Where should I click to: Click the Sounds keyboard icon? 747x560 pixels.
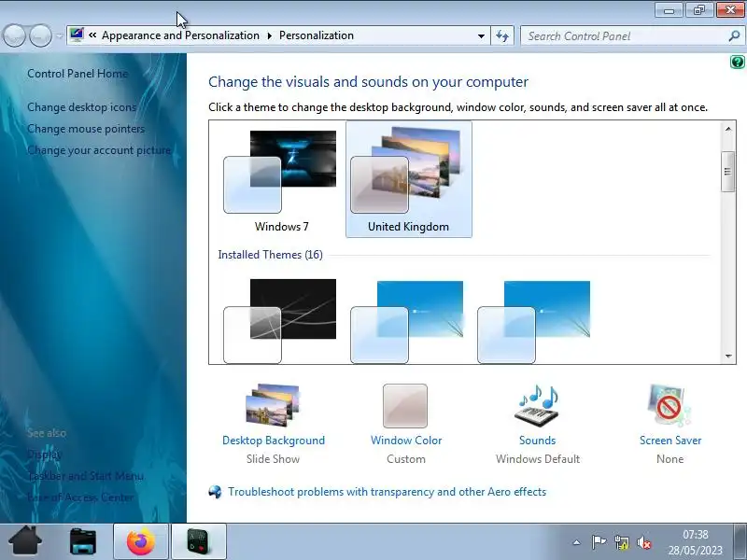pyautogui.click(x=538, y=406)
